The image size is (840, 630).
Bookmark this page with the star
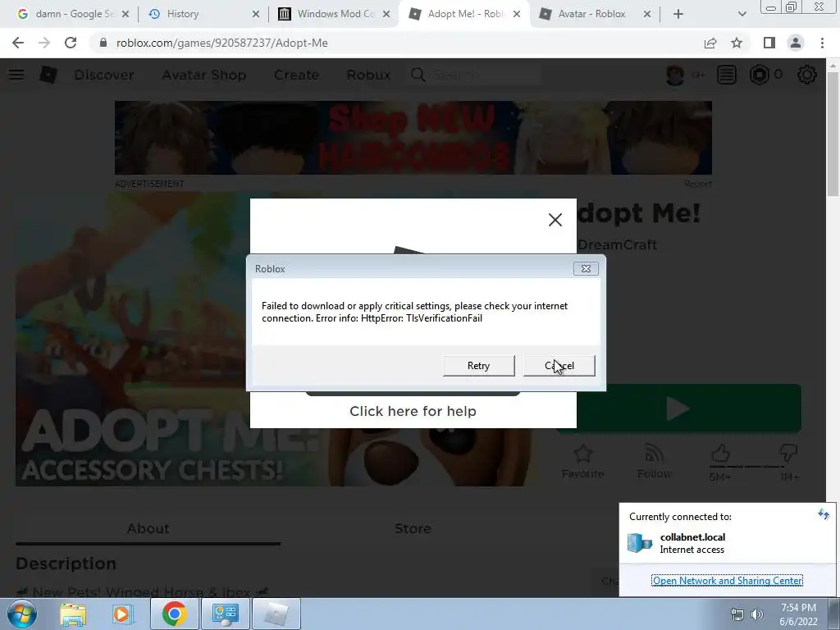pyautogui.click(x=737, y=43)
